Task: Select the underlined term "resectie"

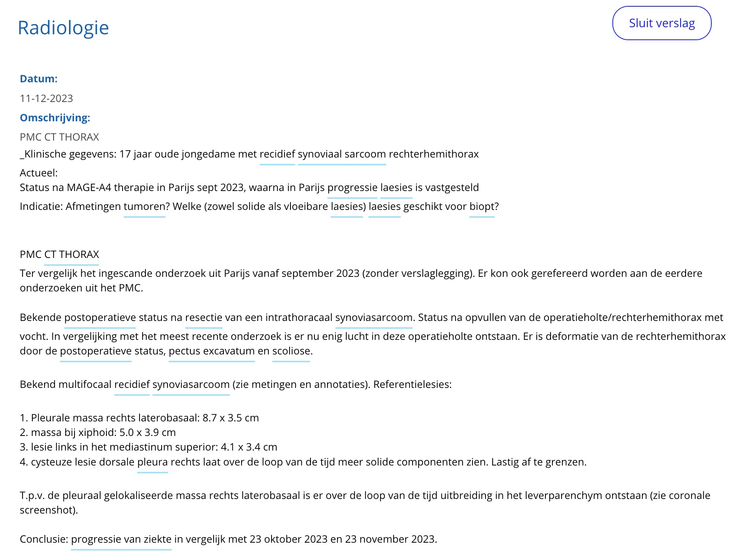Action: pyautogui.click(x=204, y=317)
